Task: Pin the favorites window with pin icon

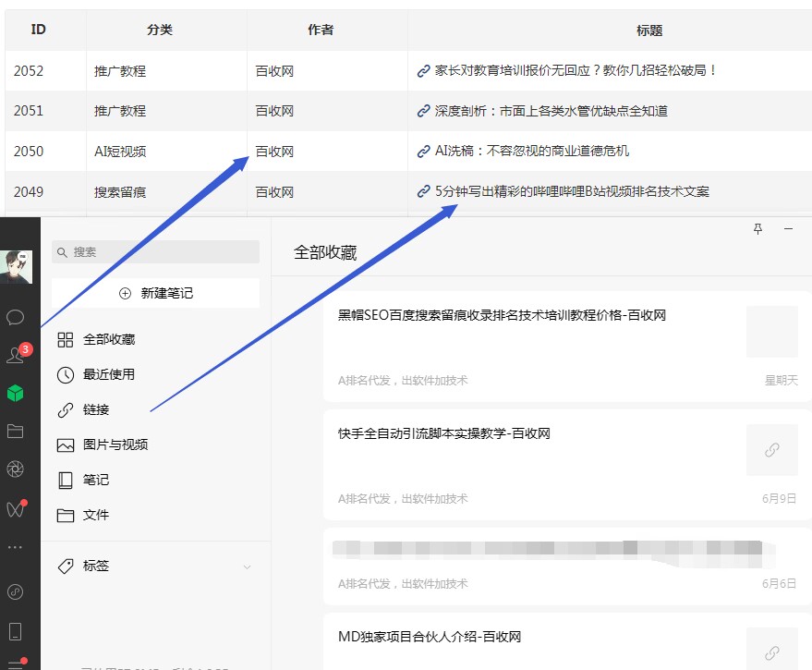Action: (757, 229)
